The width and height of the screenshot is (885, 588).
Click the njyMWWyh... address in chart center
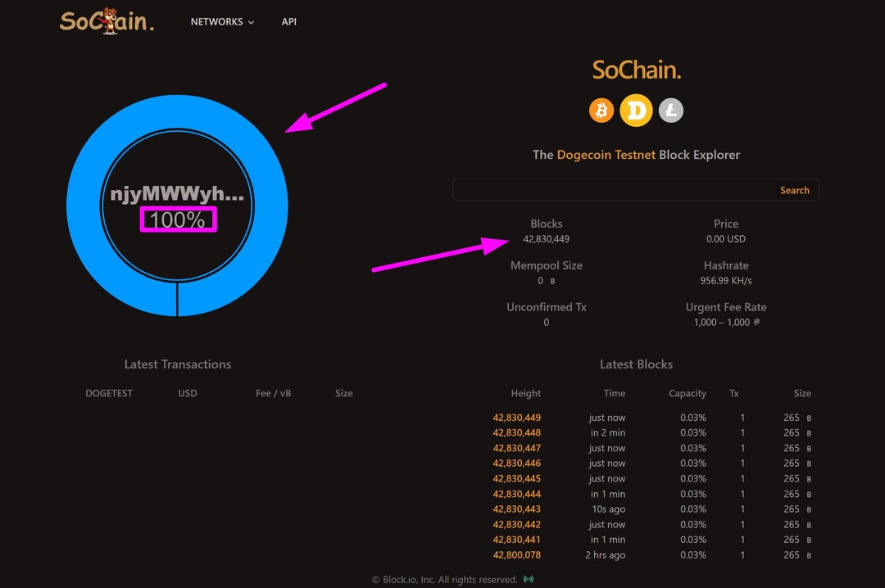click(177, 196)
